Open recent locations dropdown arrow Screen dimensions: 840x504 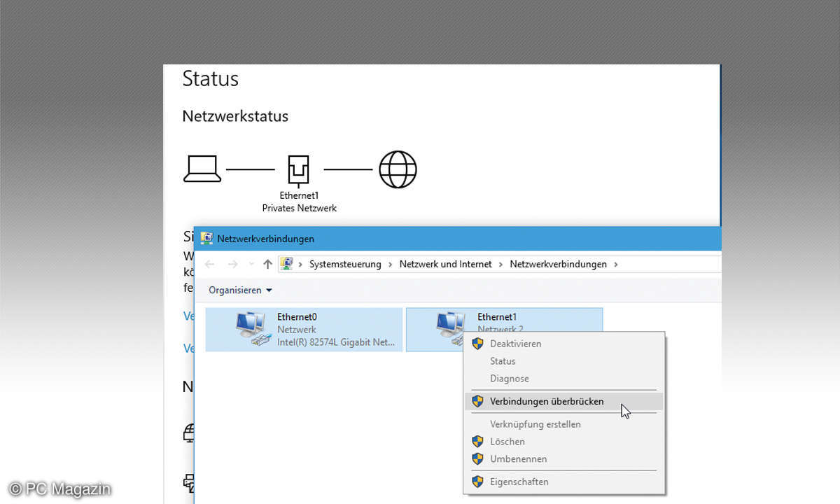click(x=251, y=265)
